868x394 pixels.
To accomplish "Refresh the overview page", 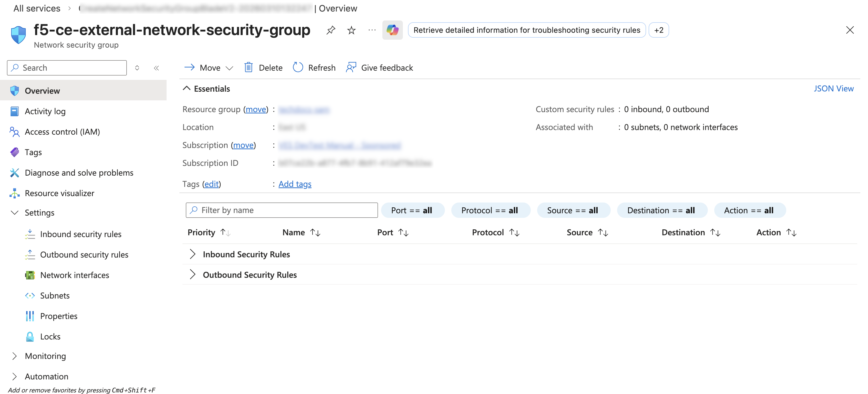I will coord(314,67).
